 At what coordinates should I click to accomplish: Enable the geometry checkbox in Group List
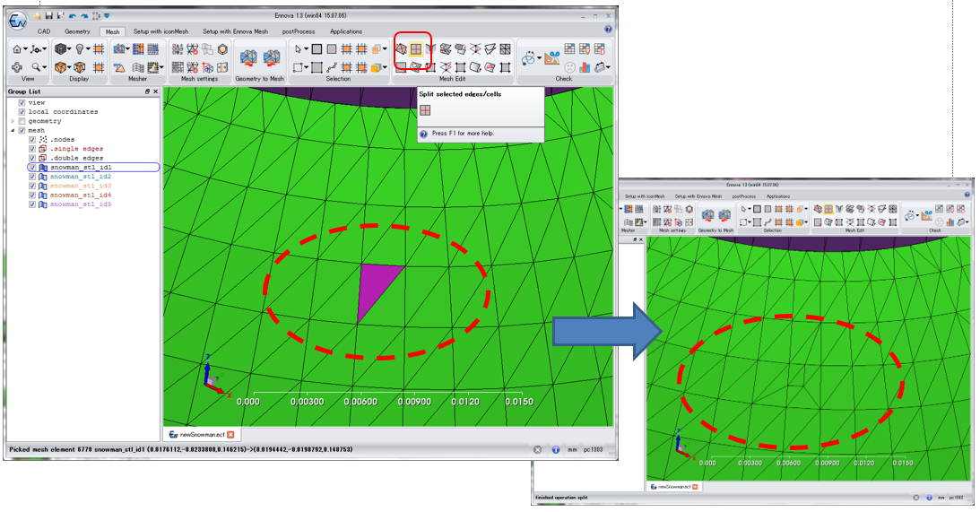(x=22, y=121)
